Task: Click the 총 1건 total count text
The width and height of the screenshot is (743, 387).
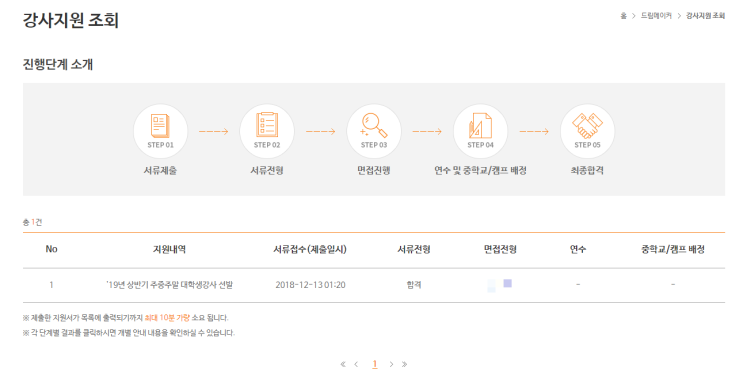Action: click(x=32, y=222)
